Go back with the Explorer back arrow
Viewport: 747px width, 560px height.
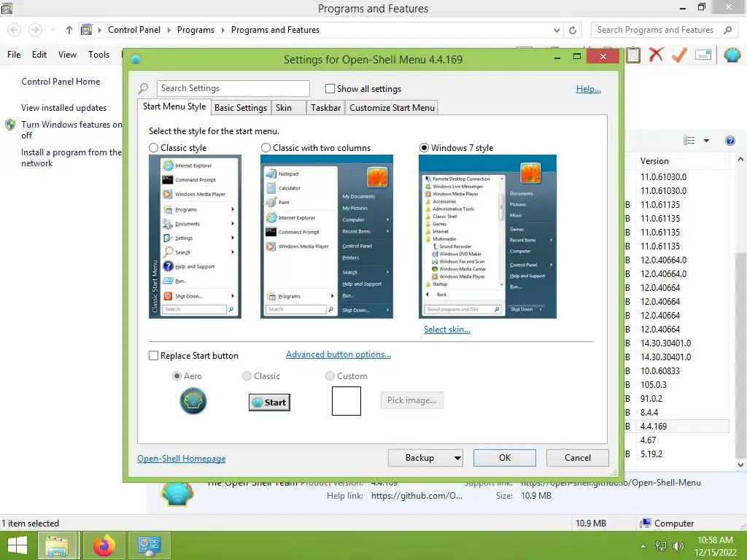point(15,30)
